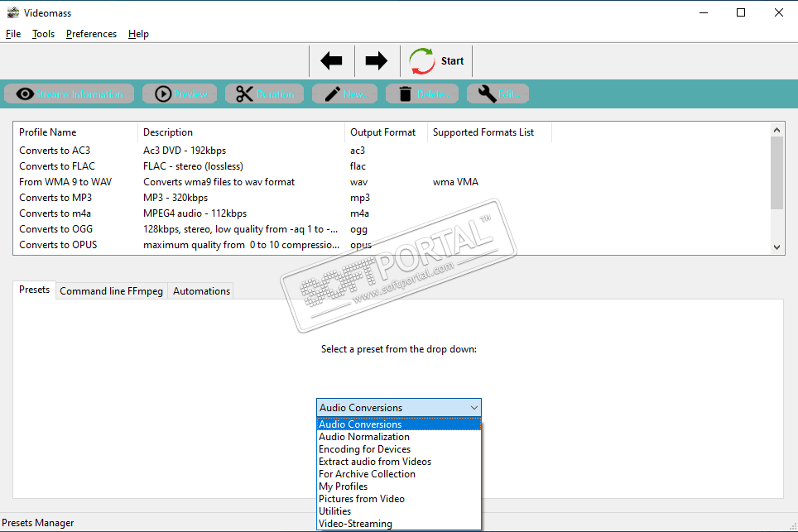The width and height of the screenshot is (798, 532).
Task: Click profile list scrollbar up arrow
Action: (x=776, y=130)
